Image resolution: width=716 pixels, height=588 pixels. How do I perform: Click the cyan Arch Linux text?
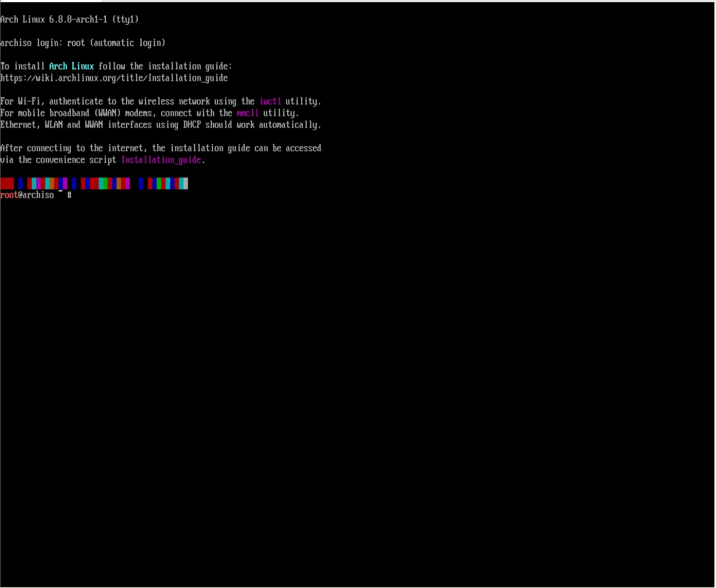(x=71, y=66)
